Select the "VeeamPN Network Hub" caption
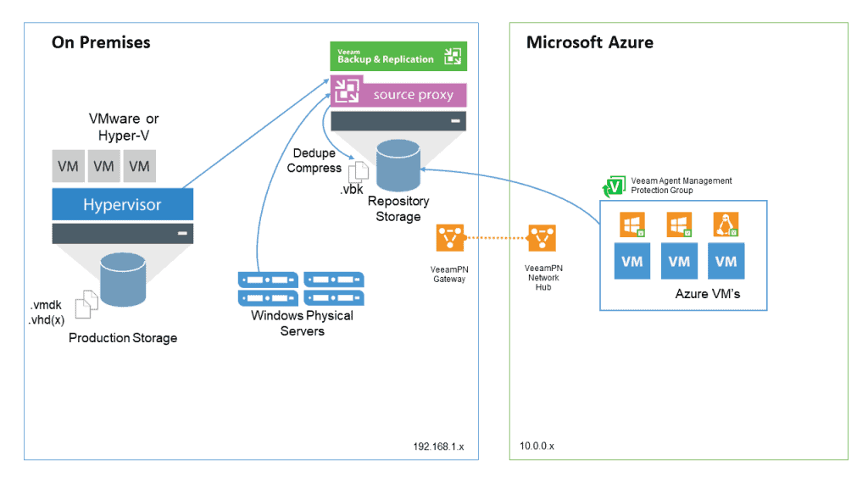The width and height of the screenshot is (868, 488). tap(543, 278)
